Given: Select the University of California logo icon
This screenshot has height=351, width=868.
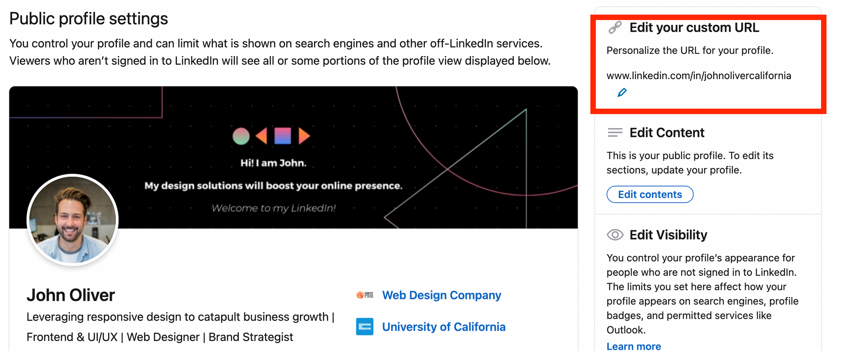Looking at the screenshot, I should (365, 327).
